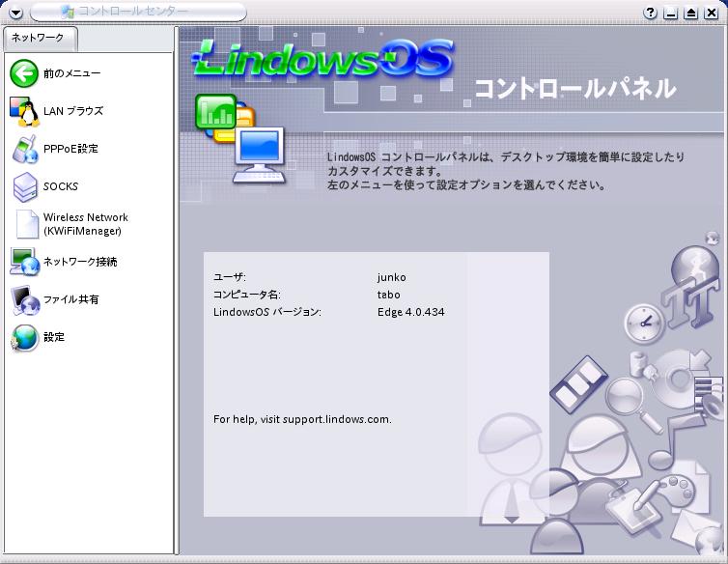Click the ファイル共有 computer icon
Screen dimensions: 728x564
(25, 300)
